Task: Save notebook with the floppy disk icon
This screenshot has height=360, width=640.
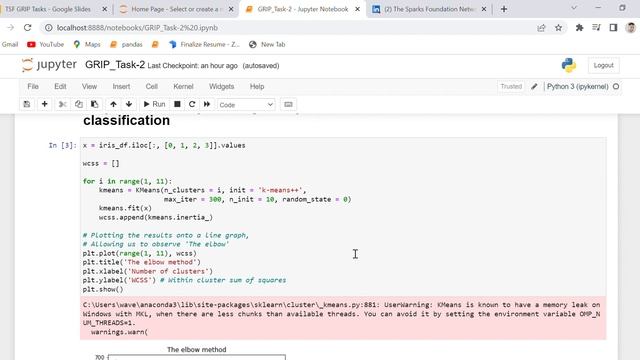Action: [x=27, y=104]
